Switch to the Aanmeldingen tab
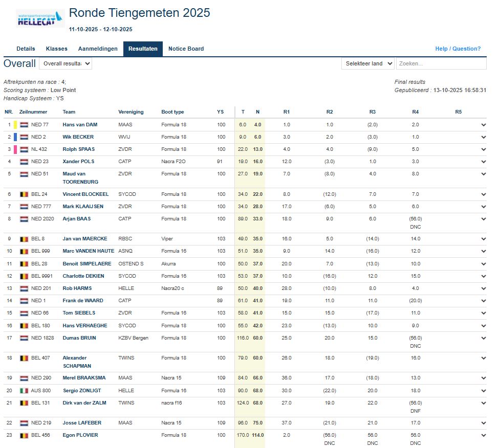This screenshot has height=448, width=499. pos(98,49)
